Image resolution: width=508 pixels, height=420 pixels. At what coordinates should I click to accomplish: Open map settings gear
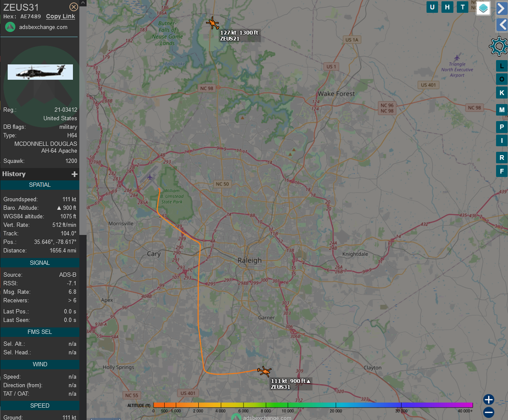498,46
